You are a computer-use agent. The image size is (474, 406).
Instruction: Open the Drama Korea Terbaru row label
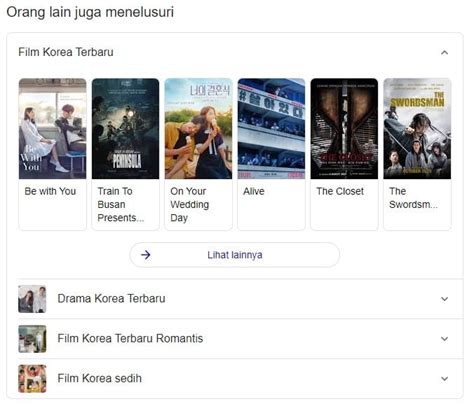tap(111, 299)
